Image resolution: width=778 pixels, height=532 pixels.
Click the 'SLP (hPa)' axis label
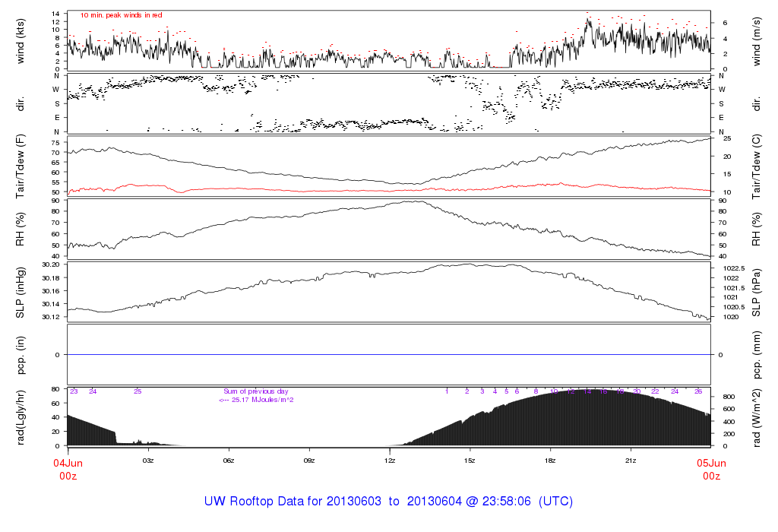[x=757, y=291]
